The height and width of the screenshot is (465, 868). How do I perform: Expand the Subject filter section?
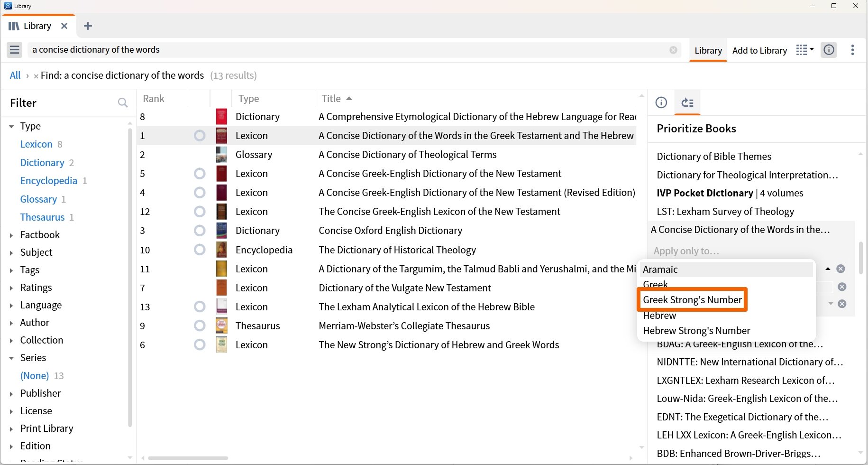(11, 253)
